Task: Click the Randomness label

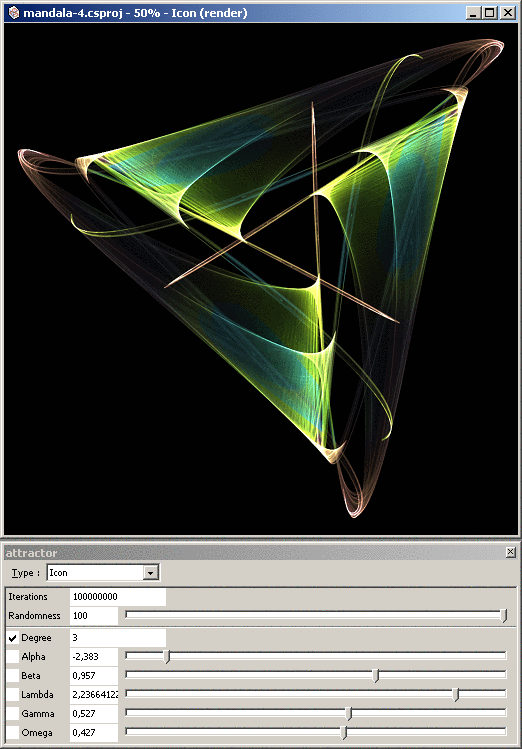Action: (34, 616)
